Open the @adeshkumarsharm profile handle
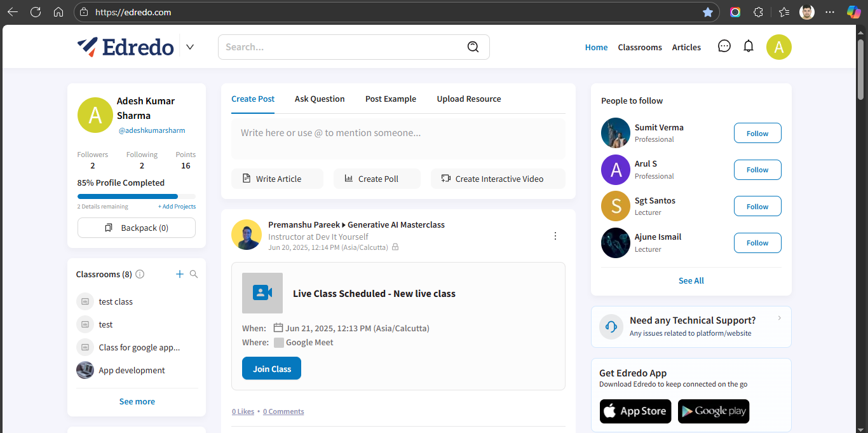 (x=152, y=130)
